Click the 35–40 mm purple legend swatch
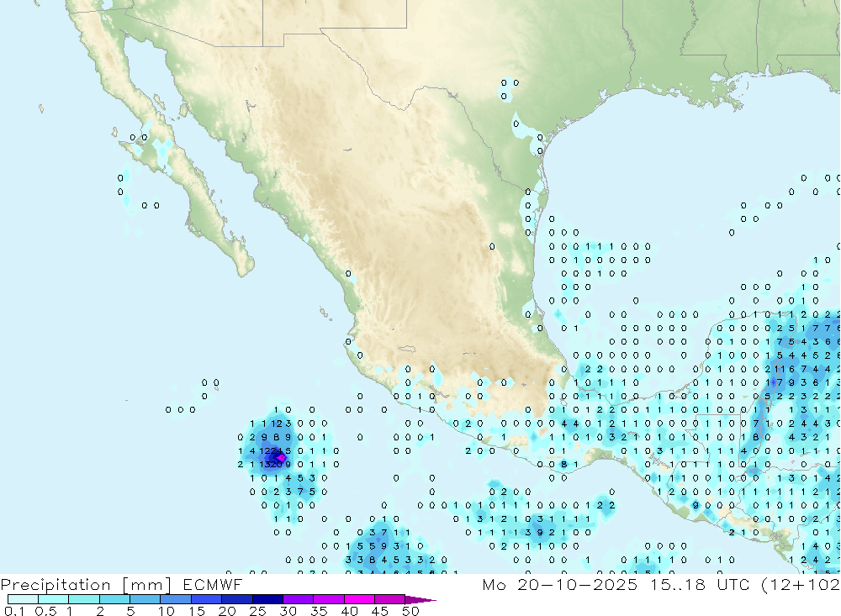Screen dimensions: 841x616 click(329, 599)
